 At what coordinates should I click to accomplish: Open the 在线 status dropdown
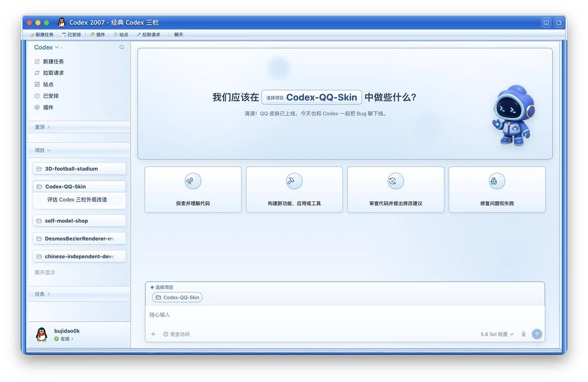[64, 339]
